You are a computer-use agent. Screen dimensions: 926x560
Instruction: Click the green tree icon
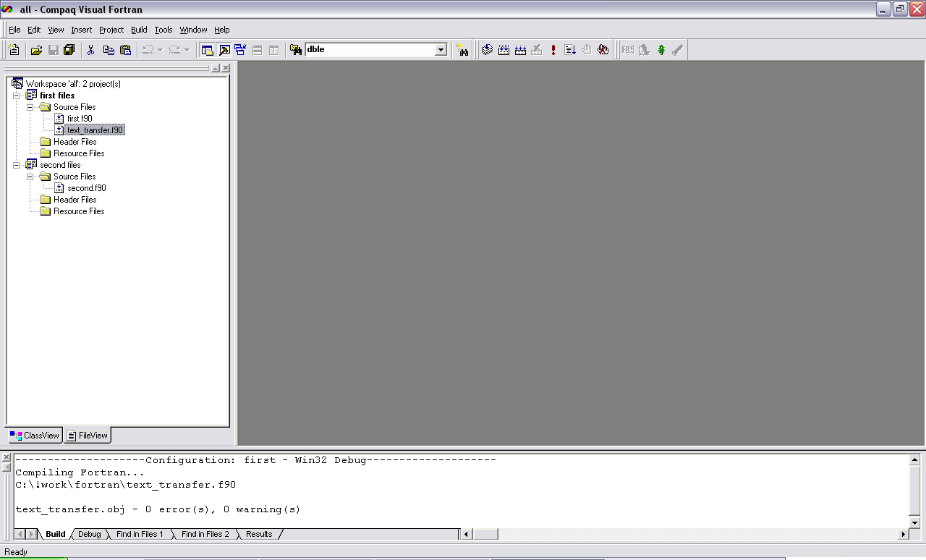click(x=660, y=50)
